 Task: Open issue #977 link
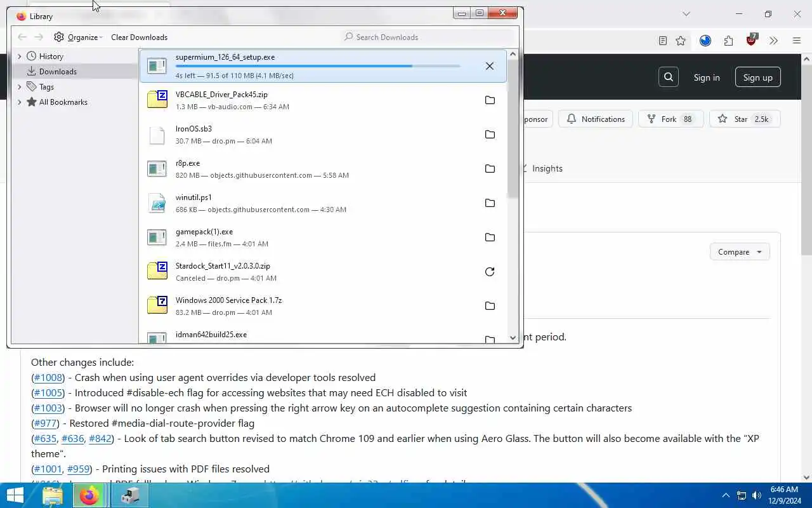coord(45,424)
